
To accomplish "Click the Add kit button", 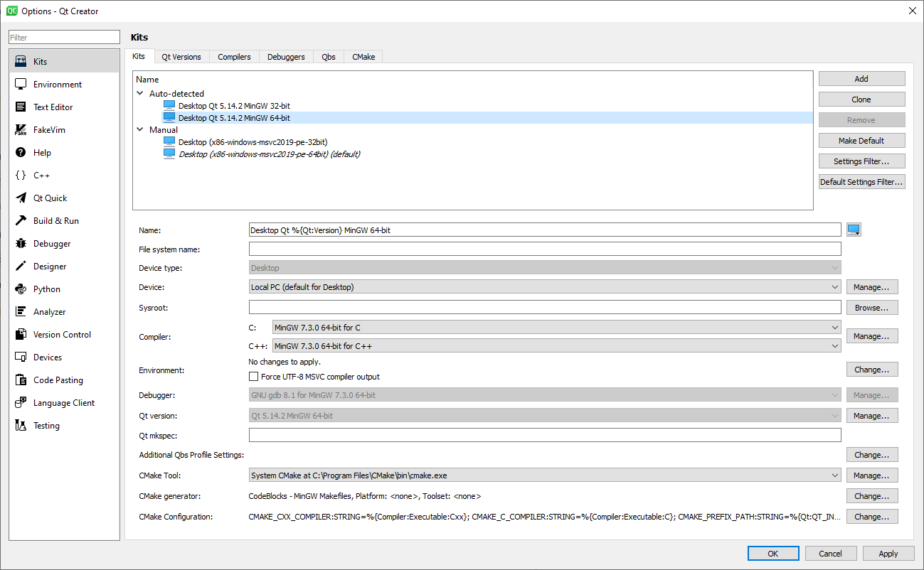I will tap(861, 79).
